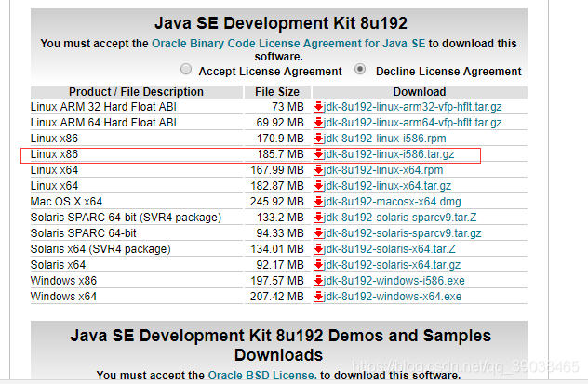Click the Windows x86 description
The height and width of the screenshot is (384, 588).
click(x=64, y=281)
